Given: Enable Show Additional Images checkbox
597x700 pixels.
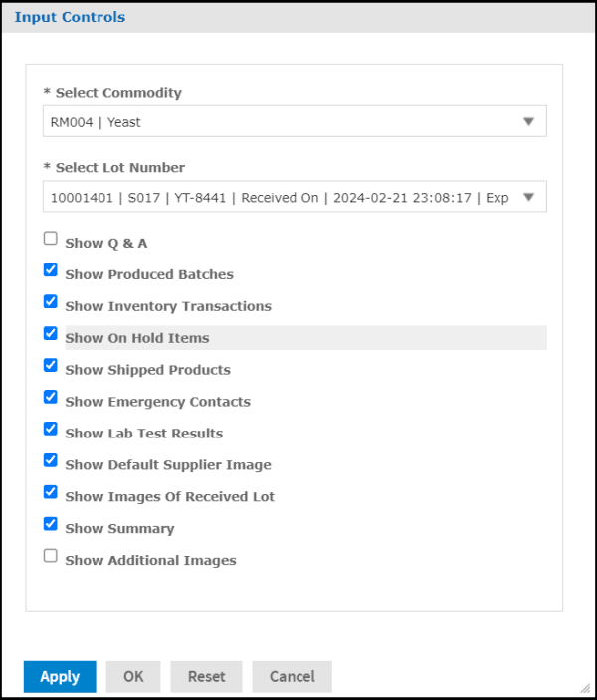Looking at the screenshot, I should (51, 557).
